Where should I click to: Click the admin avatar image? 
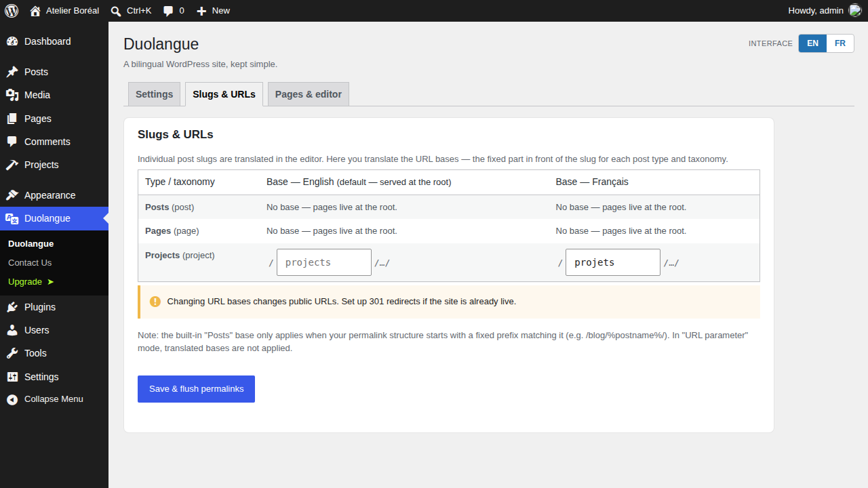(x=855, y=11)
